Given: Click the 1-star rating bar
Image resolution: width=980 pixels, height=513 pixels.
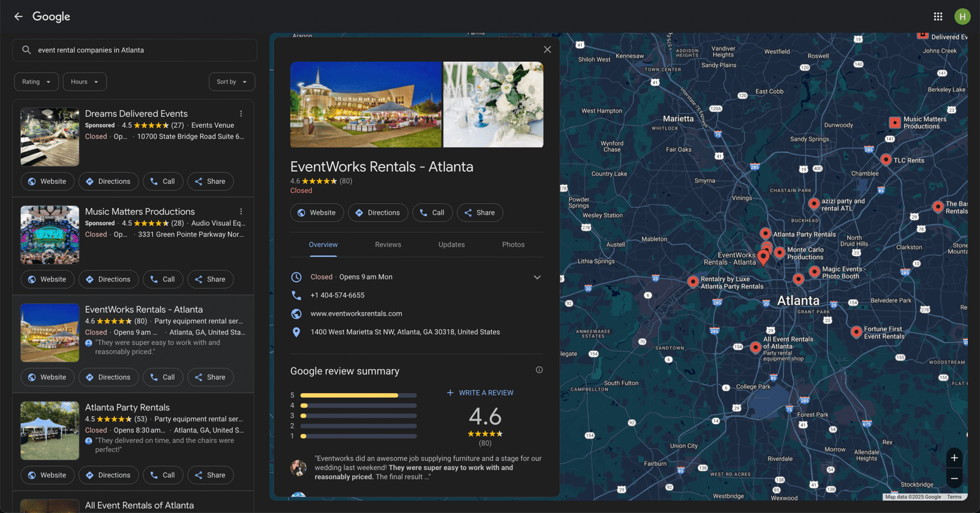Looking at the screenshot, I should pos(358,436).
